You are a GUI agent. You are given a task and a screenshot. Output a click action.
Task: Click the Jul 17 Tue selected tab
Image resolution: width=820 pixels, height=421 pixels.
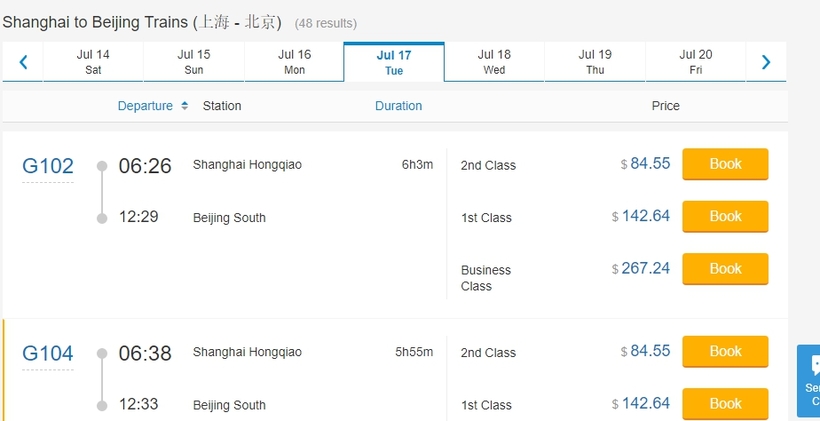(x=394, y=62)
